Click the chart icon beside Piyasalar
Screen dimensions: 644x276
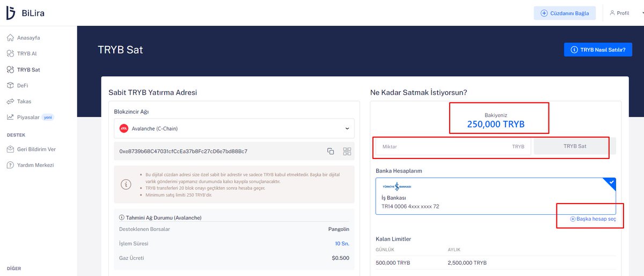point(10,117)
